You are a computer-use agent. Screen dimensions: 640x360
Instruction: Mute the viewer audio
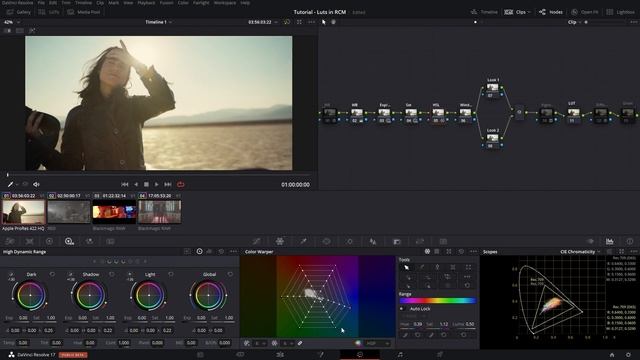(x=36, y=184)
